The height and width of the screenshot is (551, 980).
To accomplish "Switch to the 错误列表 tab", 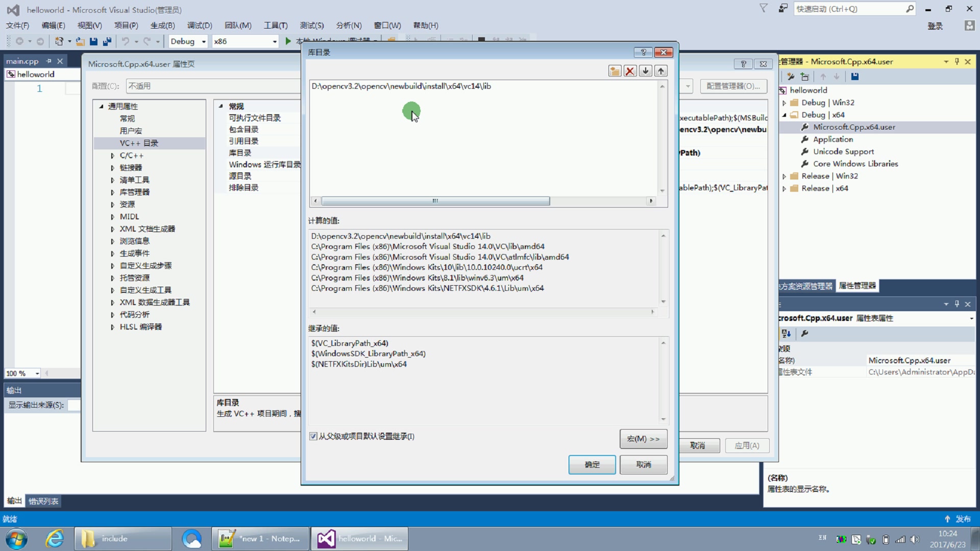I will click(43, 500).
